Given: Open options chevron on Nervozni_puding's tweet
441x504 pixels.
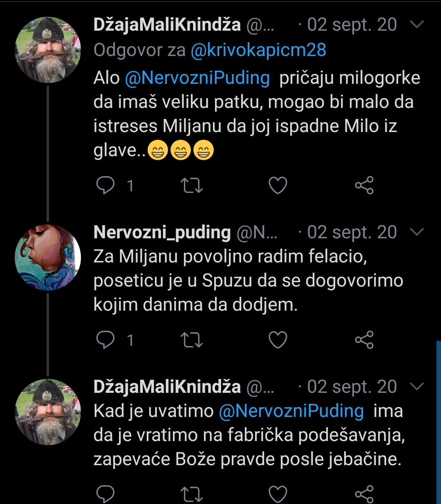Looking at the screenshot, I should click(416, 232).
